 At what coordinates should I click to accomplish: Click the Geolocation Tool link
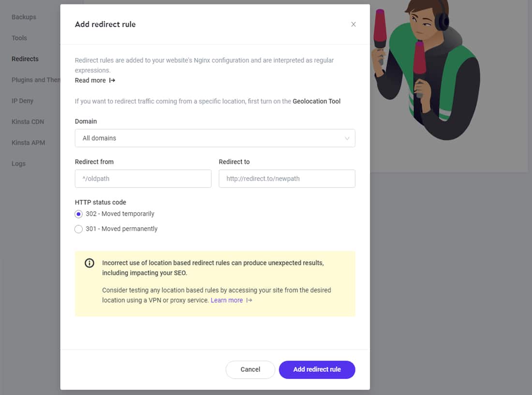[317, 101]
